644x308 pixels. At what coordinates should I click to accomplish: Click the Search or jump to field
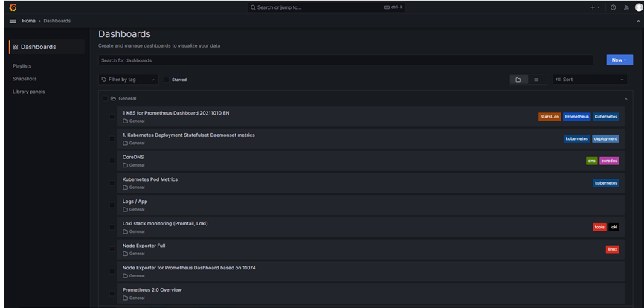pos(326,7)
